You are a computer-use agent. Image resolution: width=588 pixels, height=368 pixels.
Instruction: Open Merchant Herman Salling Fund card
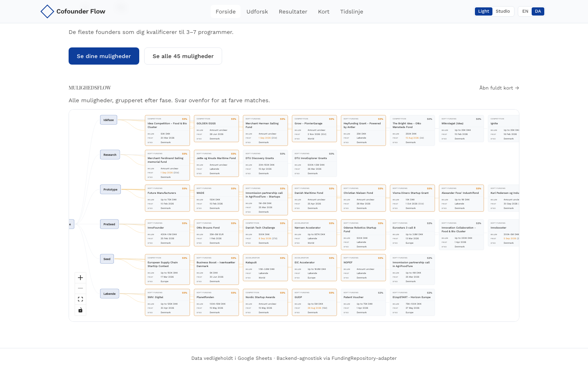click(265, 130)
